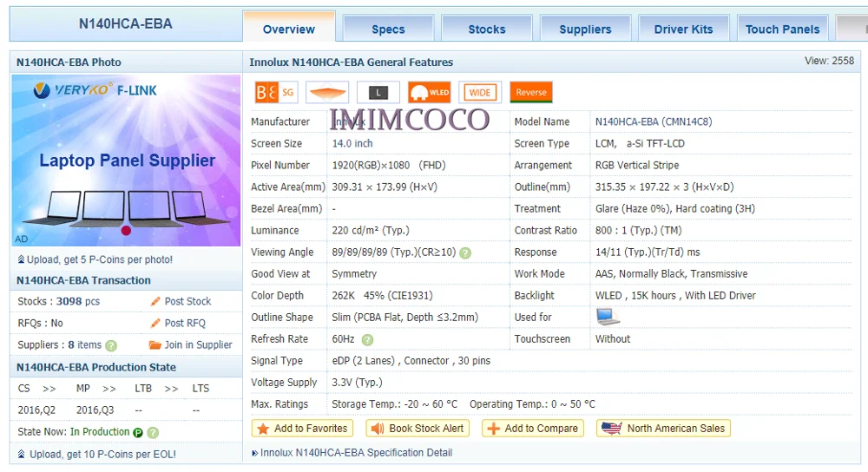Click the 800 : 1 contrast ratio value
This screenshot has width=868, height=472.
pos(638,230)
